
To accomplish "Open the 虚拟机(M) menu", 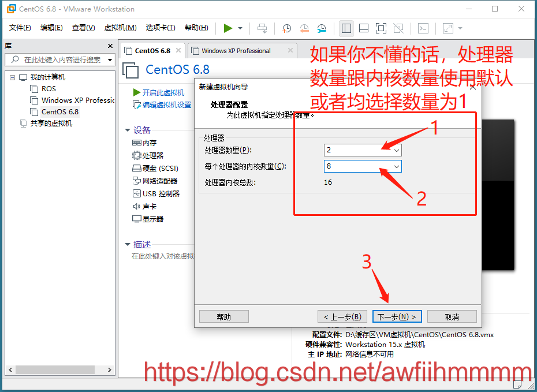I will pyautogui.click(x=121, y=28).
